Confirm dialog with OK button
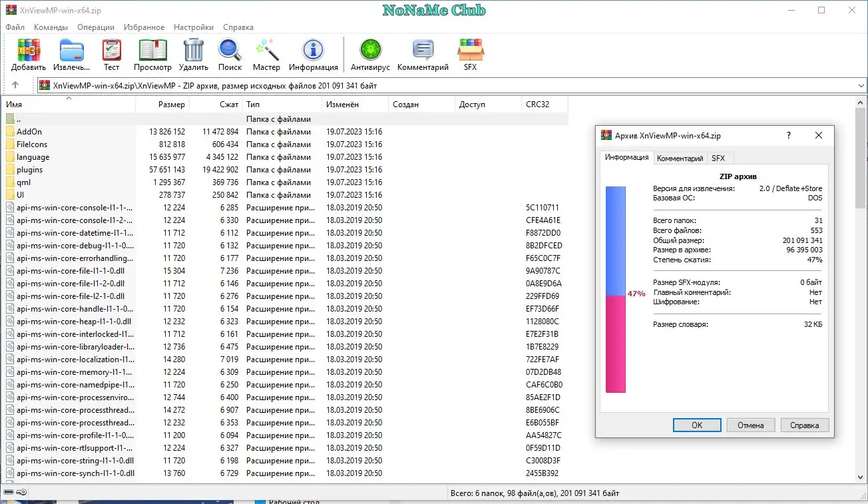 click(x=697, y=425)
